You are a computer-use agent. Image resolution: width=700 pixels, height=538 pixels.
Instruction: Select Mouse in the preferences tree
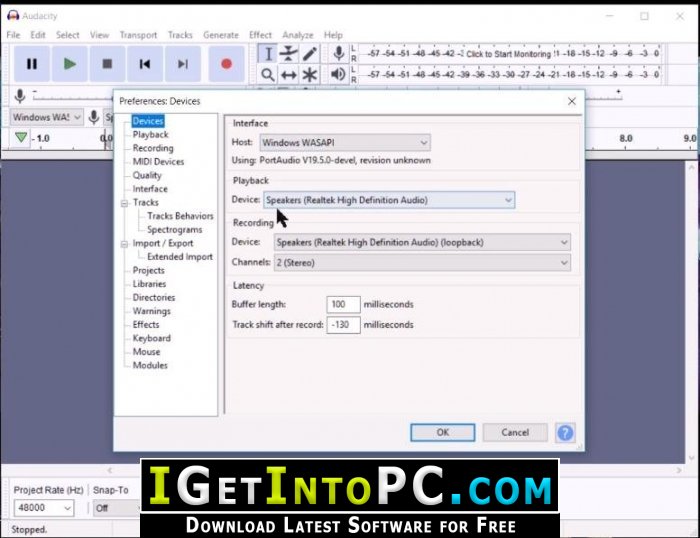[146, 352]
